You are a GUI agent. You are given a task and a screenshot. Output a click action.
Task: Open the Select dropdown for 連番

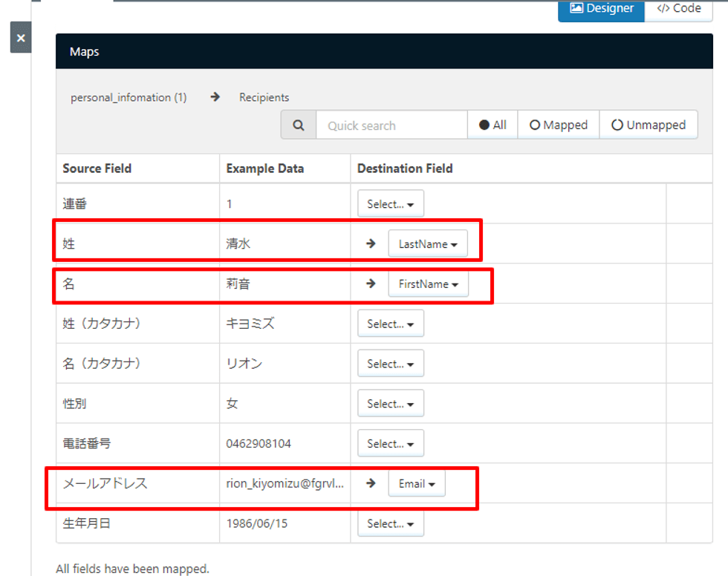coord(391,203)
